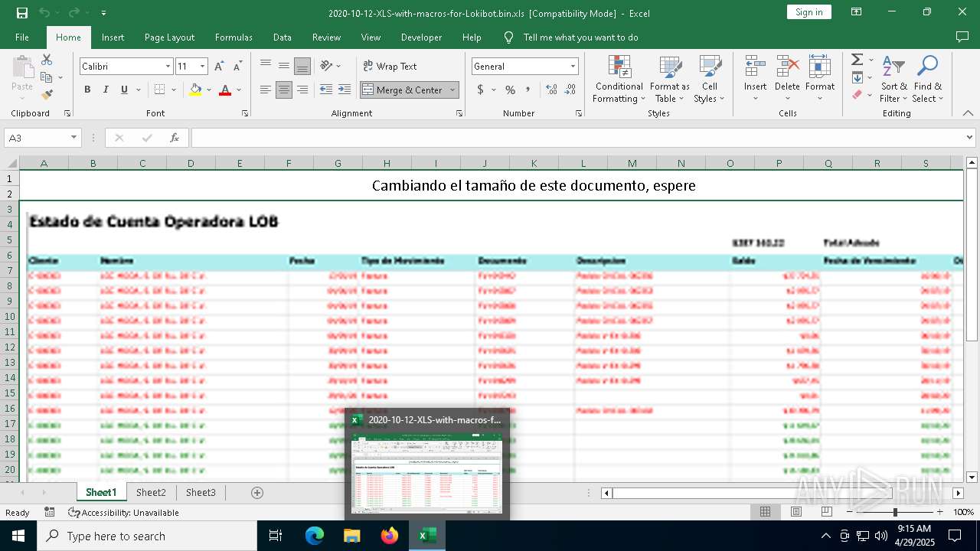Open Format cells menu icon
The height and width of the screenshot is (551, 980).
pyautogui.click(x=820, y=67)
